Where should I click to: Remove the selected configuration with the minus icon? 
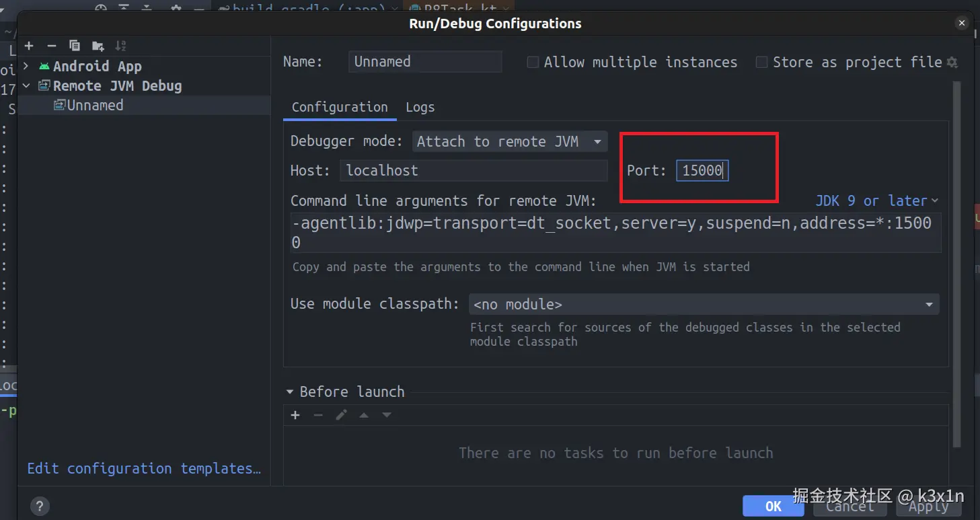coord(52,46)
